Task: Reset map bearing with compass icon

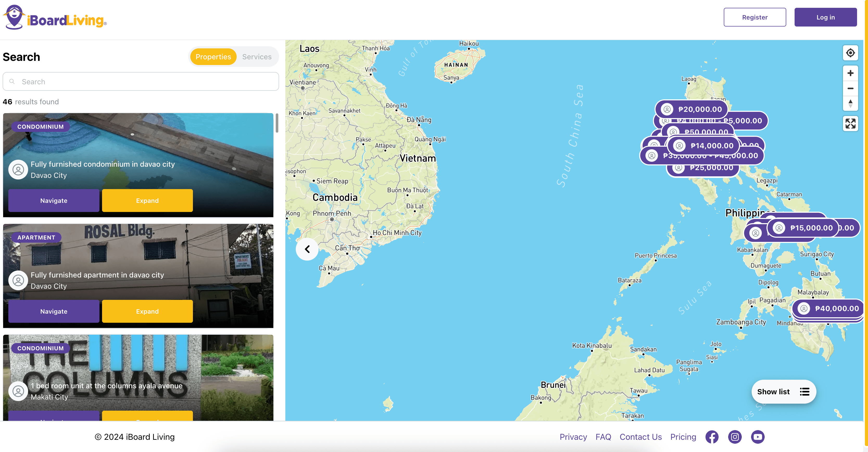Action: 850,103
